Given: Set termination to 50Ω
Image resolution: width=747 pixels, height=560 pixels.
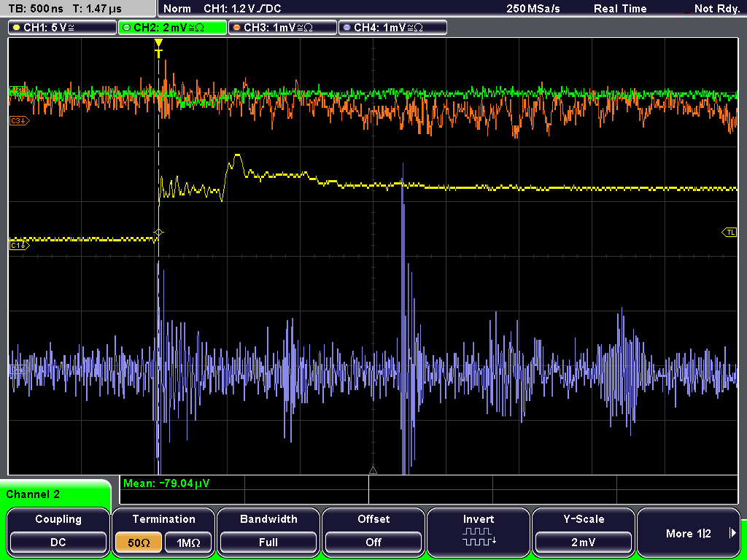Looking at the screenshot, I should point(139,542).
